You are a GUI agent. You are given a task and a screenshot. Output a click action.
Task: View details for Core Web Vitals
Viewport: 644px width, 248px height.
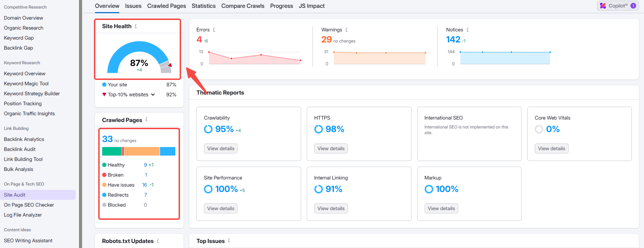[551, 148]
